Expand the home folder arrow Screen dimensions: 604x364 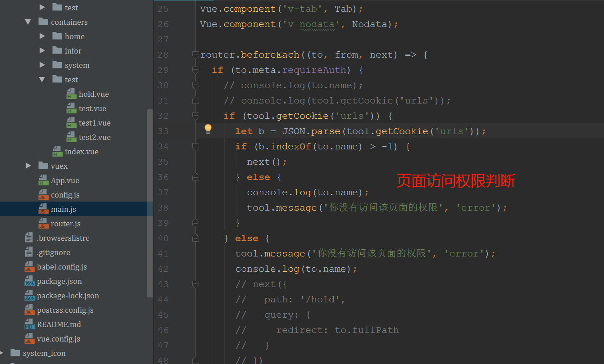point(42,36)
